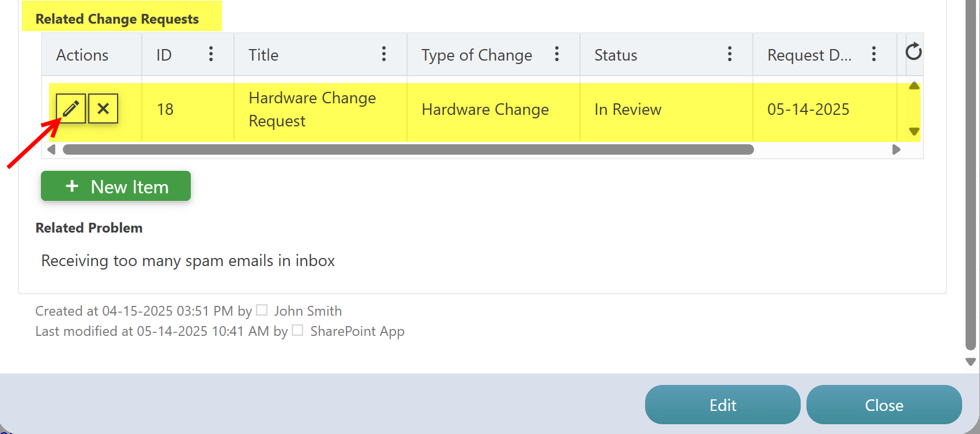Open ID column options menu

[x=211, y=54]
